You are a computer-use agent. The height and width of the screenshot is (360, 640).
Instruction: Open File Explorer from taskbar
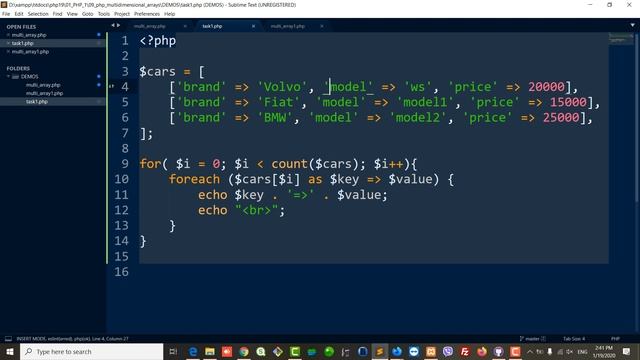click(x=210, y=351)
